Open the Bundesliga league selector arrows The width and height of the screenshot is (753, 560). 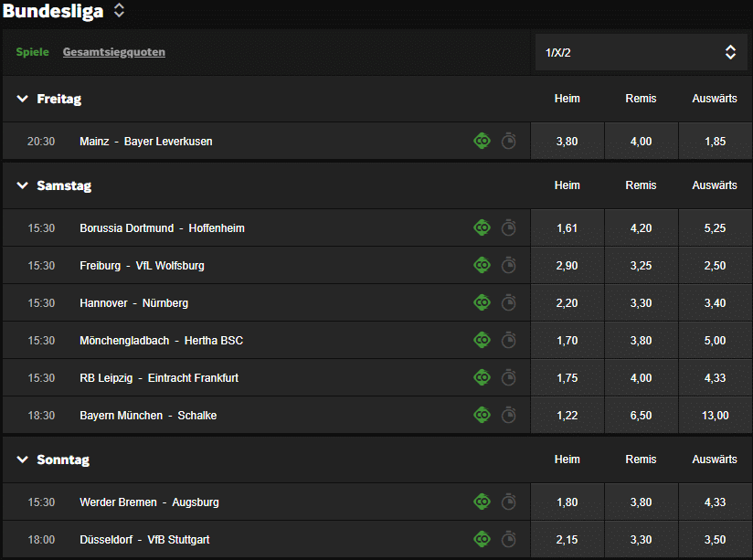pyautogui.click(x=119, y=11)
